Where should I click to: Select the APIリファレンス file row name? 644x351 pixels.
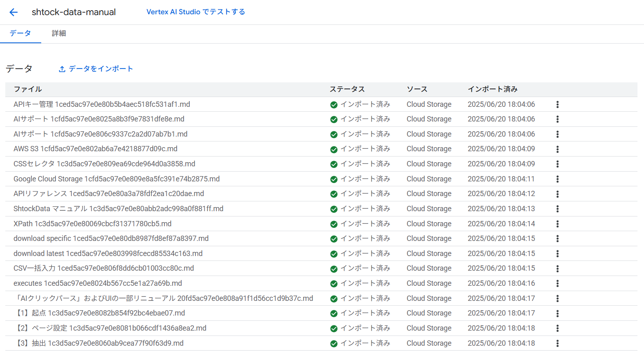109,194
